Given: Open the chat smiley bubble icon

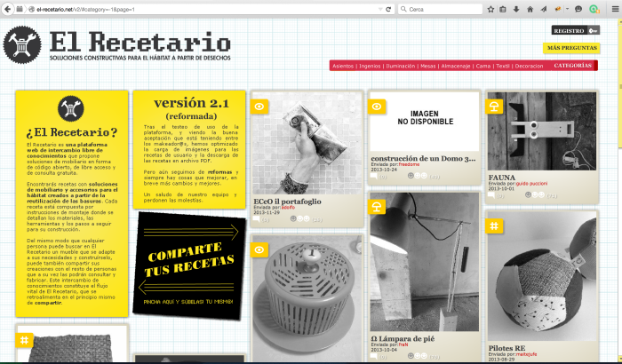Looking at the screenshot, I should 578,9.
